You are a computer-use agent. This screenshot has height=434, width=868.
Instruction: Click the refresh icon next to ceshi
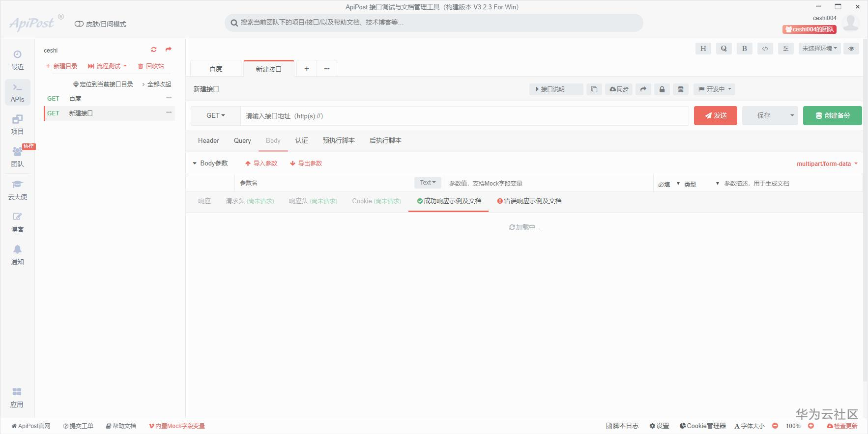pos(154,50)
